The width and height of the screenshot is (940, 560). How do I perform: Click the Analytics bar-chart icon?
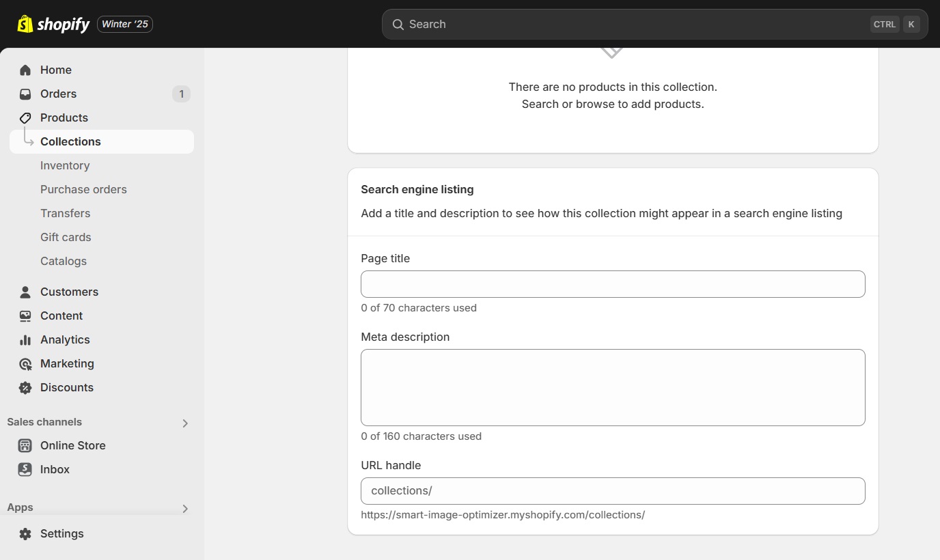[25, 339]
